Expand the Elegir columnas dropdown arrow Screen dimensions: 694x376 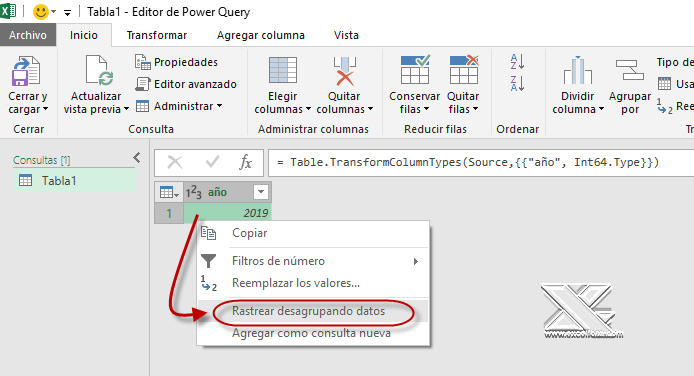pos(308,109)
